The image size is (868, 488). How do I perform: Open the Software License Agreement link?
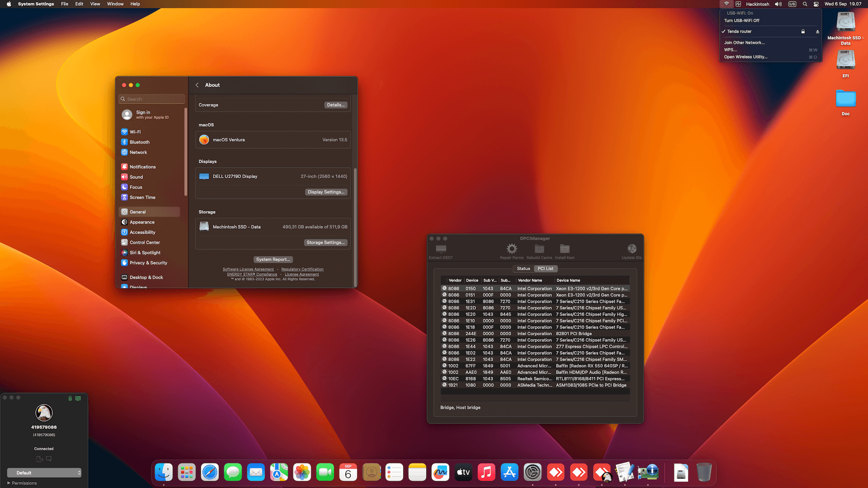click(248, 269)
